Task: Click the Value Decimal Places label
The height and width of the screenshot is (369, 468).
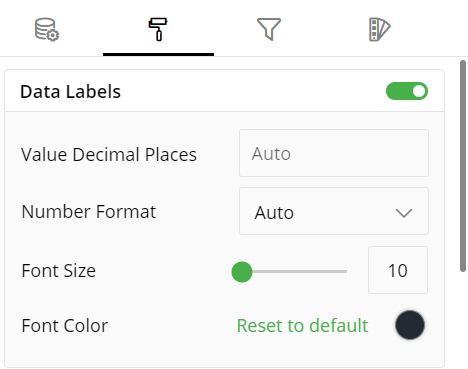Action: click(109, 154)
